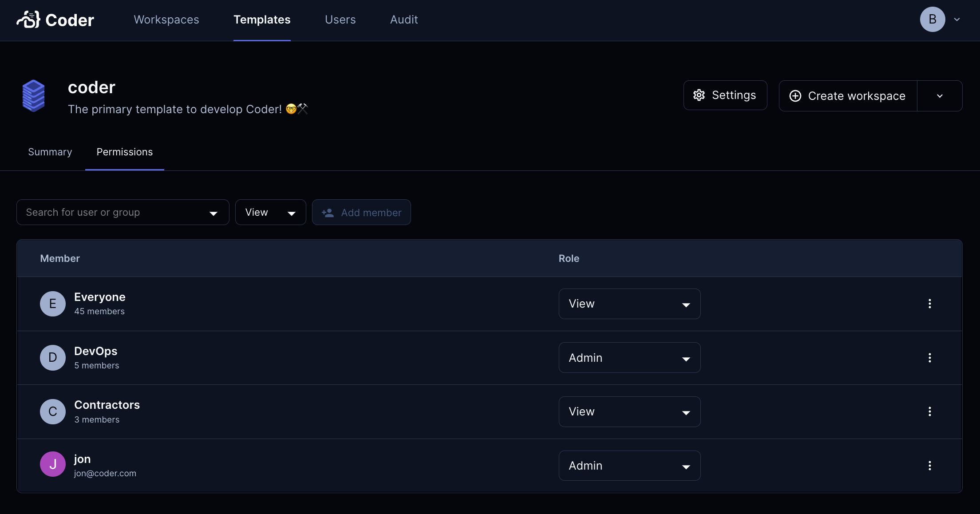Open more options for Contractors group
The image size is (980, 514).
929,411
